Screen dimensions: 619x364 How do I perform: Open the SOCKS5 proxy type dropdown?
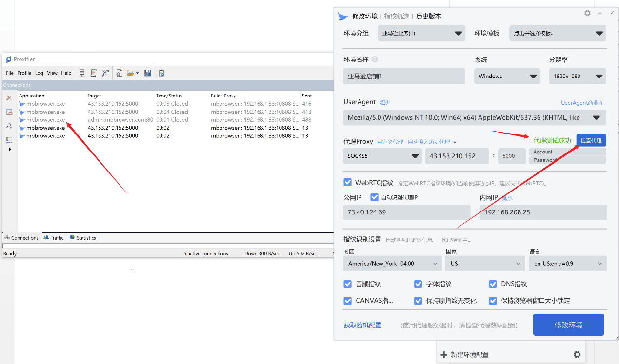382,156
